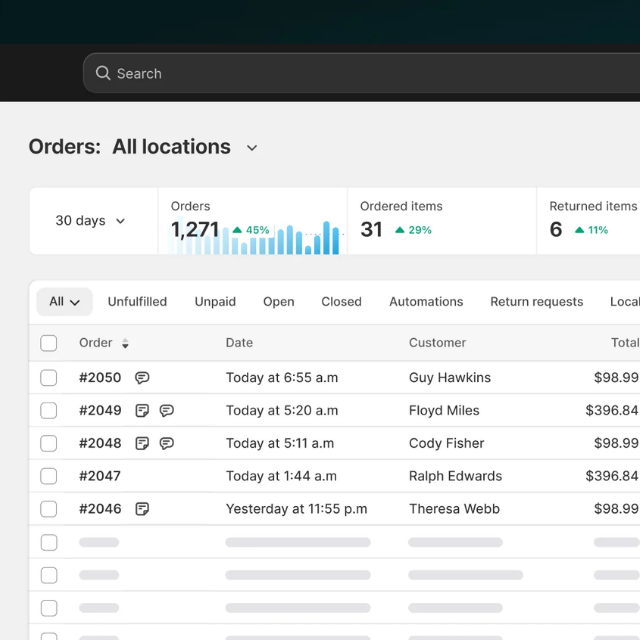This screenshot has height=640, width=640.
Task: Click the 11% returned items trend indicator
Action: [x=591, y=230]
